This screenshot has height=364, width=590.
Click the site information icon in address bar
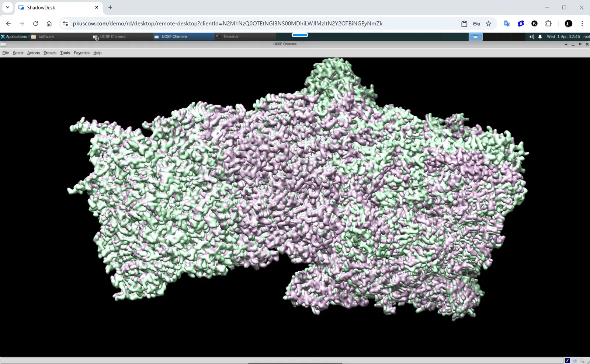tap(65, 24)
